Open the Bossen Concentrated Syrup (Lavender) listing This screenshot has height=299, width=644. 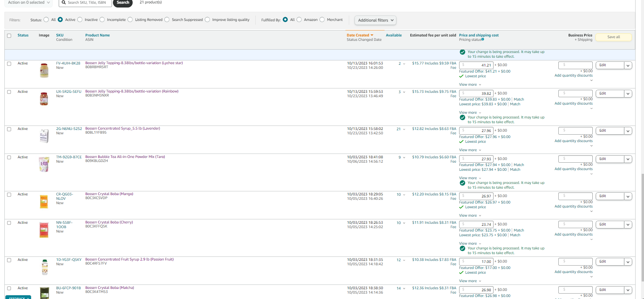[x=123, y=129]
